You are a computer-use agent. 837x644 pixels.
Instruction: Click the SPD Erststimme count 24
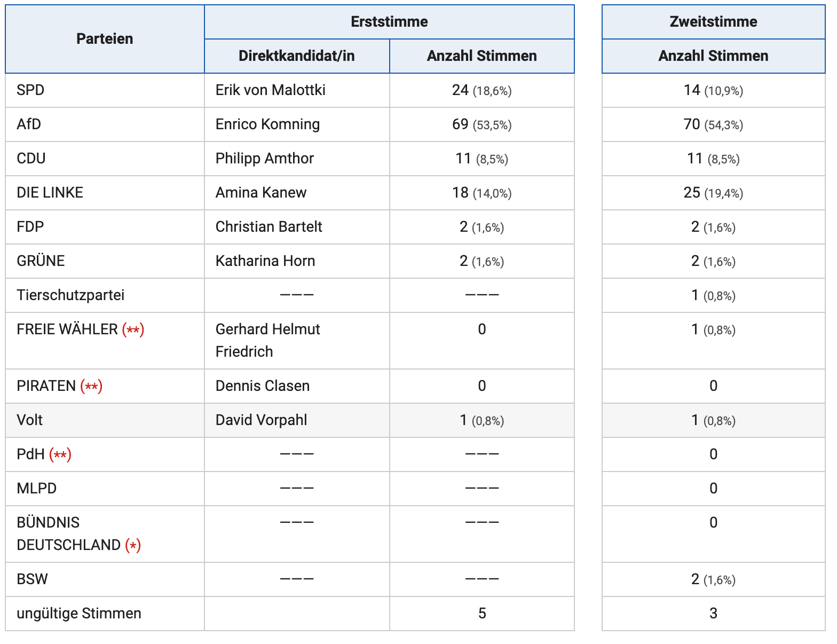click(460, 90)
